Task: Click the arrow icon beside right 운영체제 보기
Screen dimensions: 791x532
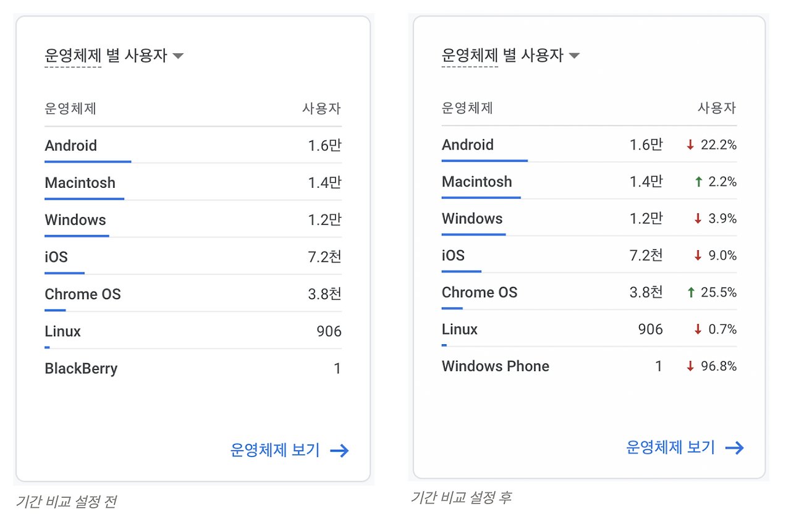Action: tap(735, 448)
